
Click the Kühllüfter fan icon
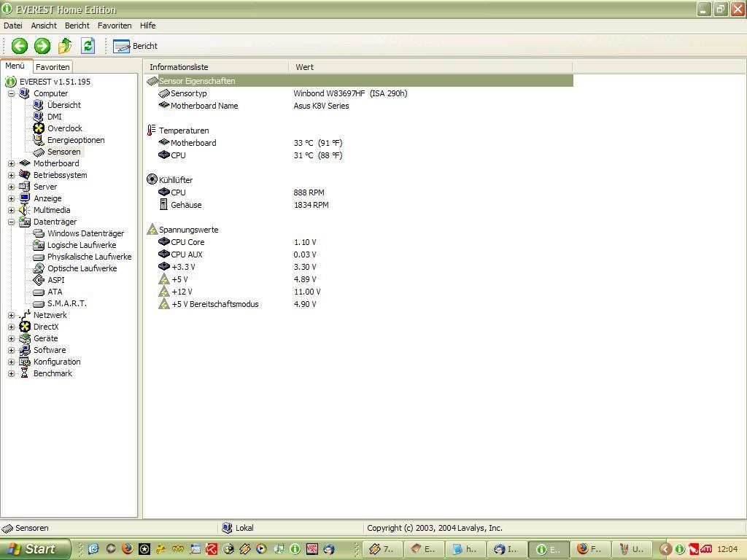[x=152, y=179]
